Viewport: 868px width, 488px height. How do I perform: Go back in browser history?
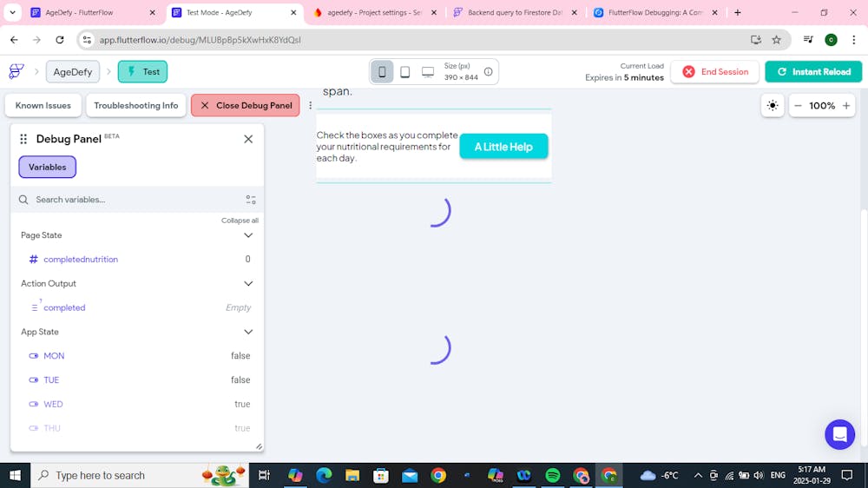[15, 40]
